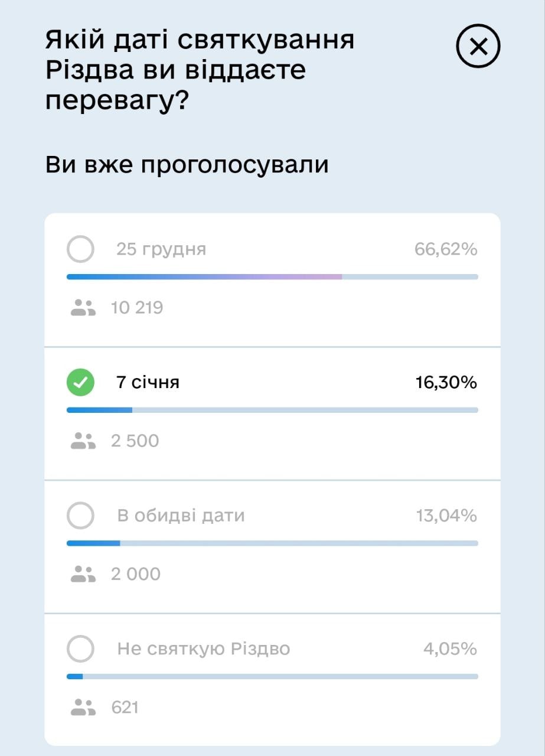The width and height of the screenshot is (545, 756).
Task: Select the "25 грудня" radio button
Action: [80, 249]
